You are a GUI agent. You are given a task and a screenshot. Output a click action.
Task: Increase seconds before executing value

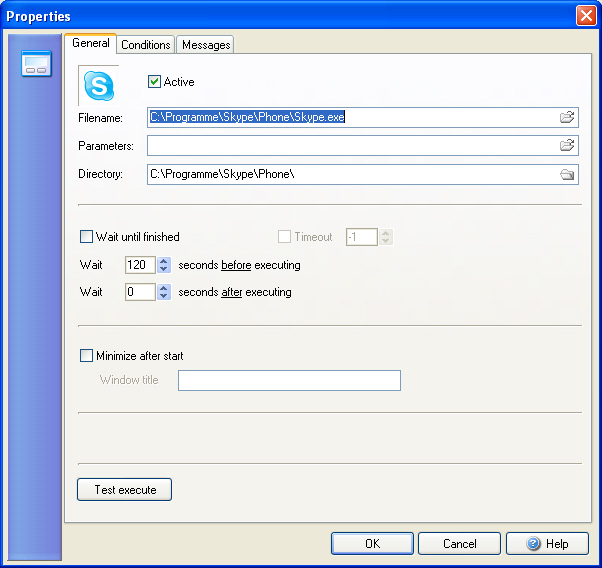(x=164, y=261)
